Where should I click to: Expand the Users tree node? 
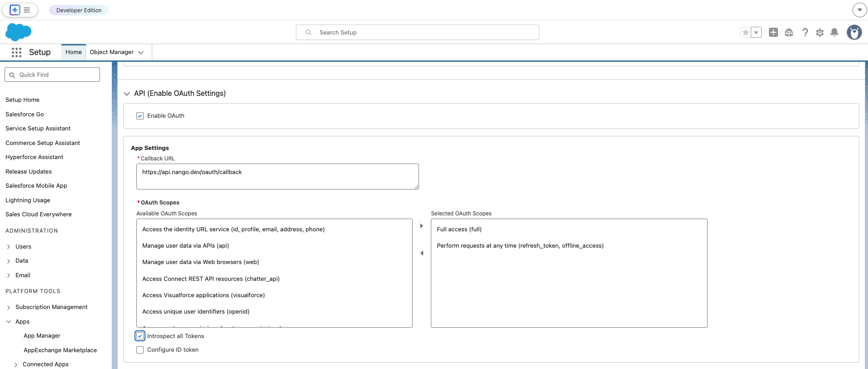coord(9,247)
